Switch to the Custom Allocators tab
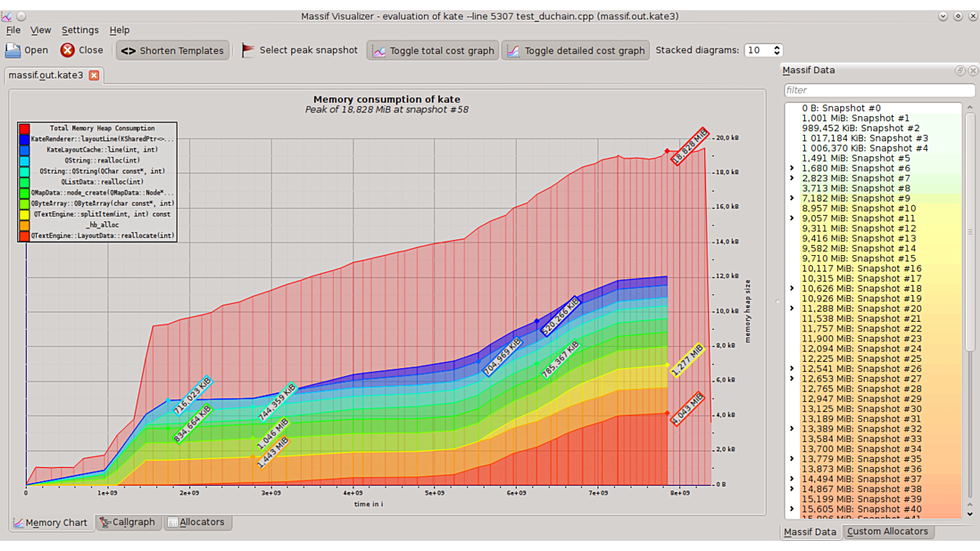The width and height of the screenshot is (980, 551). (x=887, y=531)
